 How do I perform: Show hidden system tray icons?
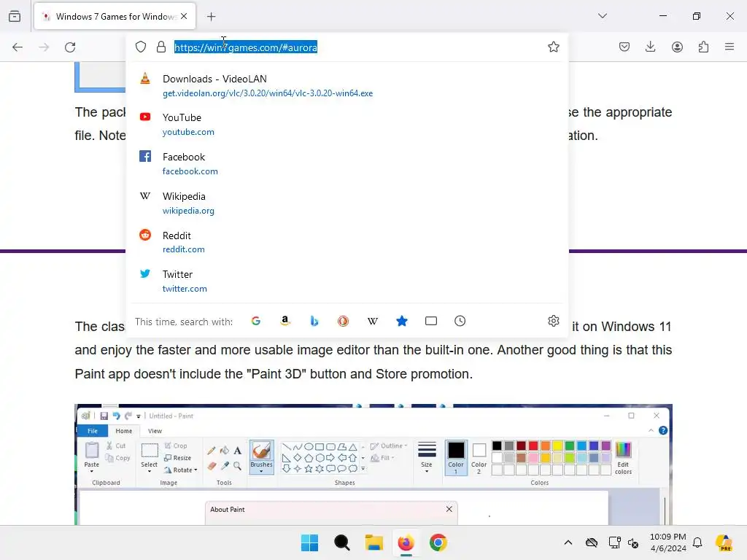pos(568,542)
